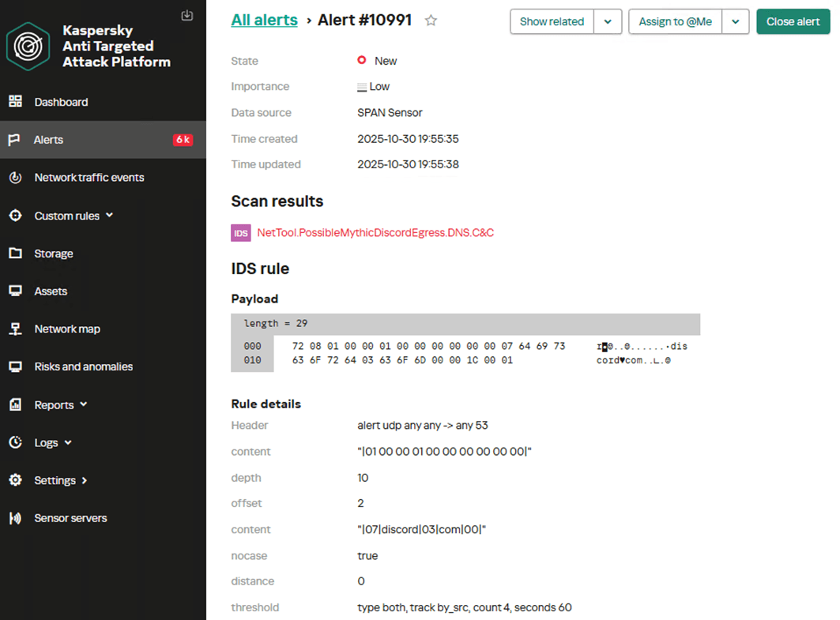Expand the Logs submenu
The width and height of the screenshot is (840, 620).
pos(68,443)
